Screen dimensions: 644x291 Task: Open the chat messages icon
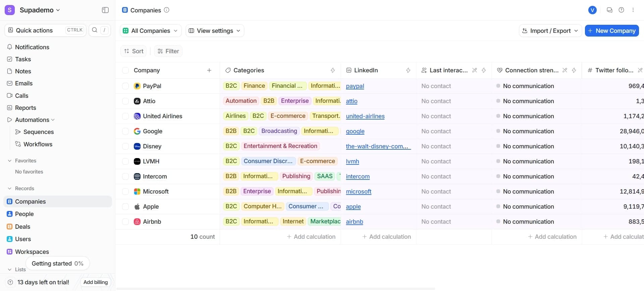tap(609, 10)
